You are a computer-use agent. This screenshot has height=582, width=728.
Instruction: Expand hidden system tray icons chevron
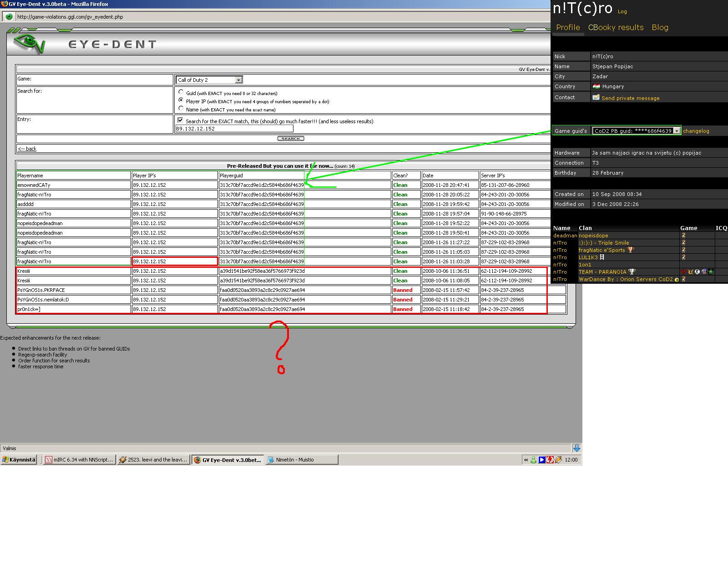pos(526,460)
